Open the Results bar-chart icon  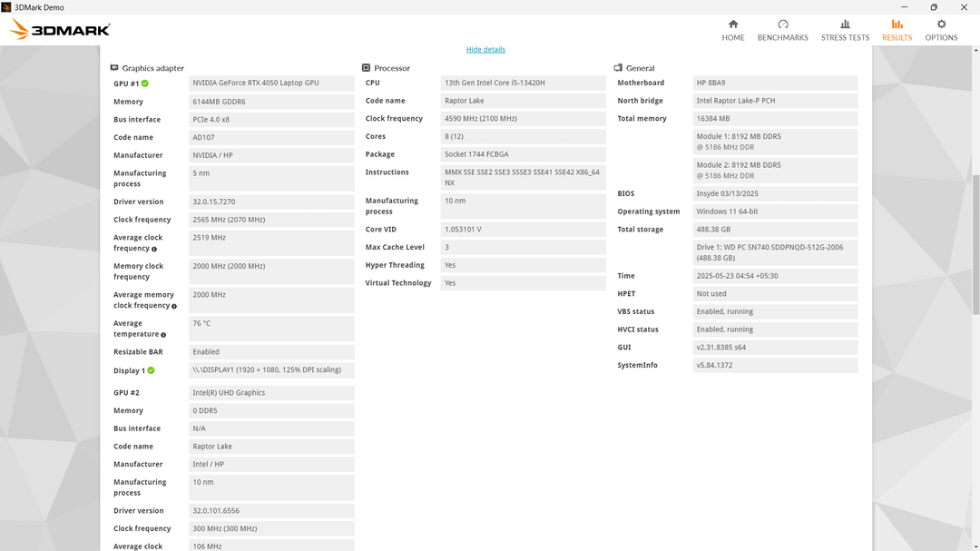[x=897, y=25]
